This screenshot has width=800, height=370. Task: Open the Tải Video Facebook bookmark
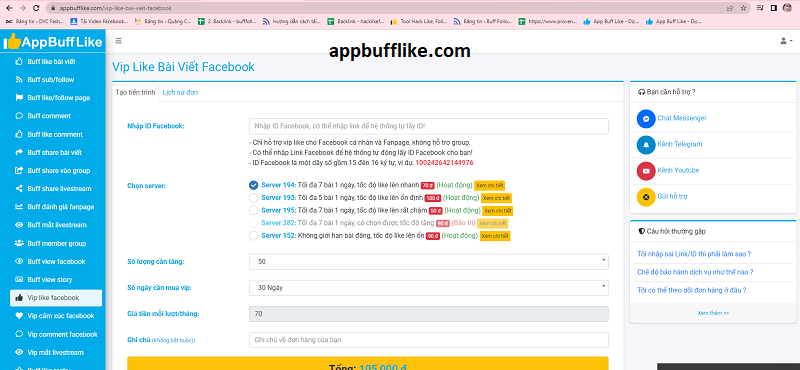99,22
